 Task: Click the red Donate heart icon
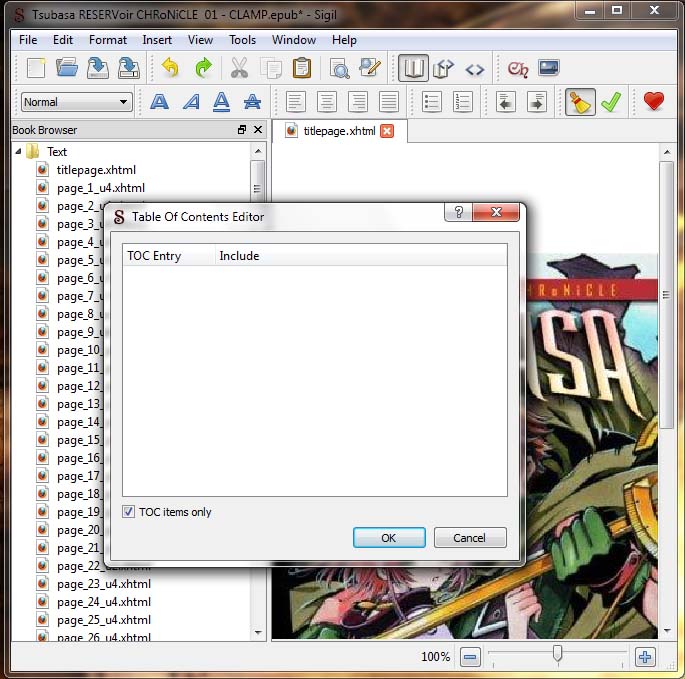pyautogui.click(x=654, y=101)
